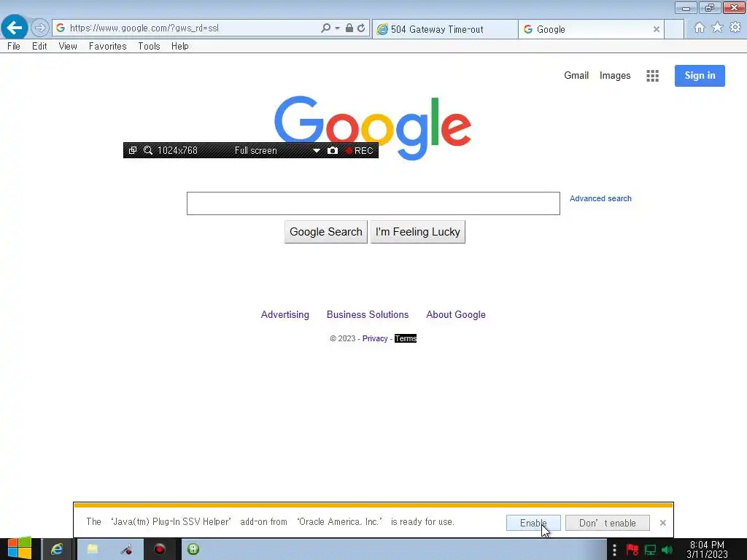Open the red recorder app in taskbar
This screenshot has height=560, width=747.
[x=159, y=549]
